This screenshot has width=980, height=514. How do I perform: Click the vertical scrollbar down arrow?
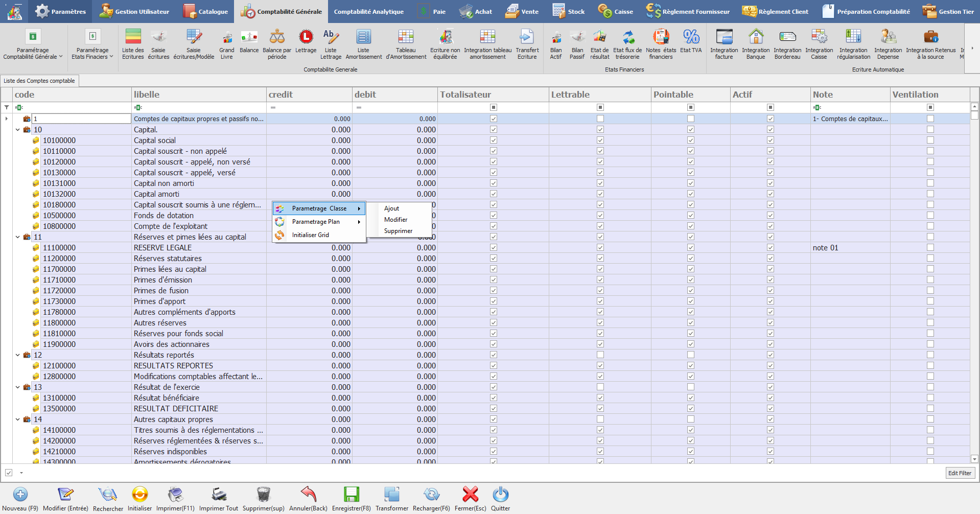974,459
